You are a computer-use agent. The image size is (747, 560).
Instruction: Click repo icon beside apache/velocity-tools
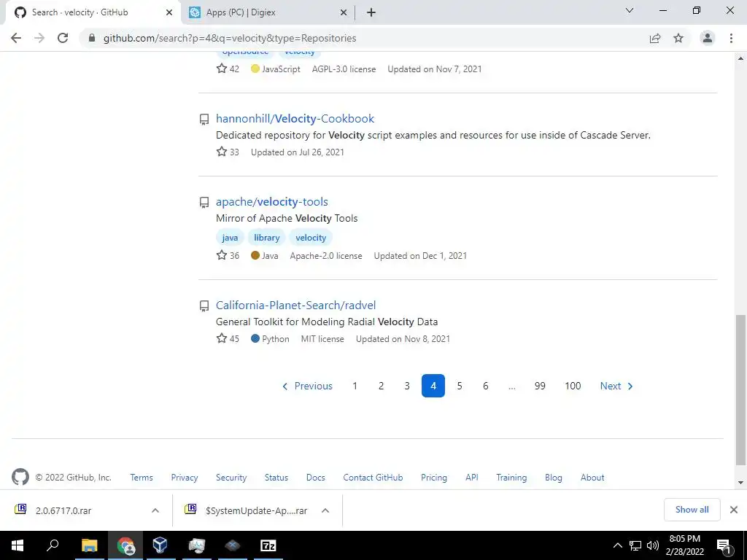(204, 203)
